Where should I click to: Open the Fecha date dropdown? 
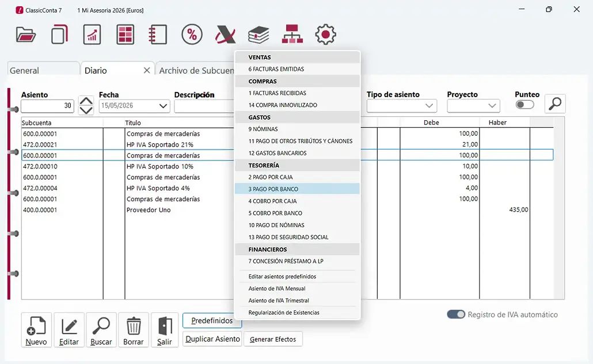click(163, 106)
